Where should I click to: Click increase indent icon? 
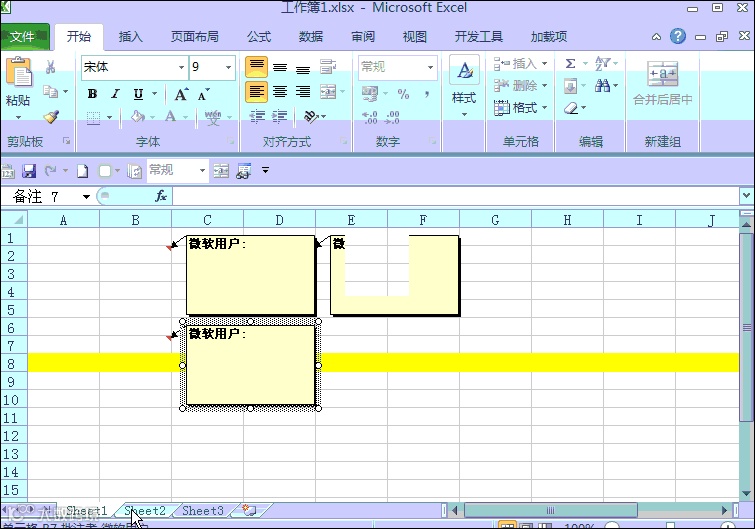(x=280, y=116)
